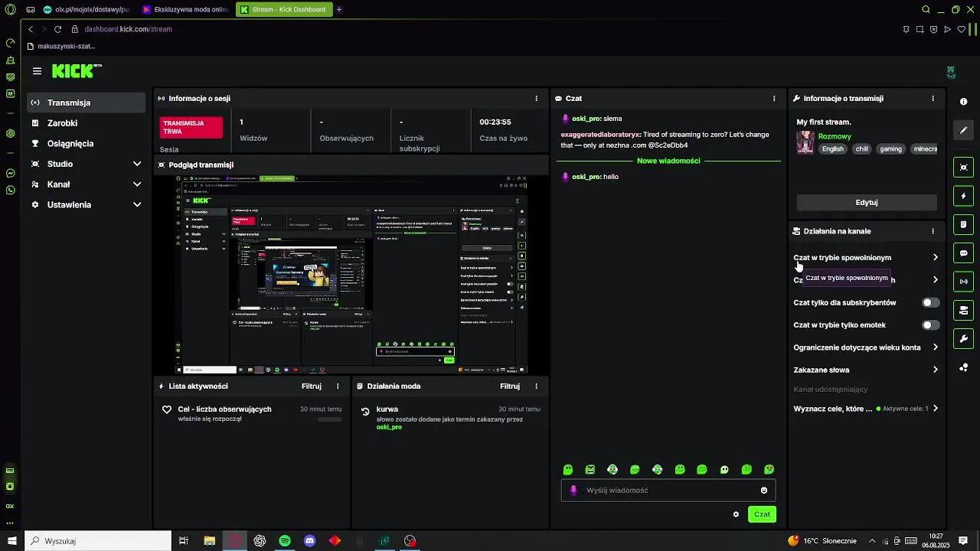This screenshot has width=980, height=551.
Task: Toggle the lightning bolt widget icon
Action: [x=963, y=196]
